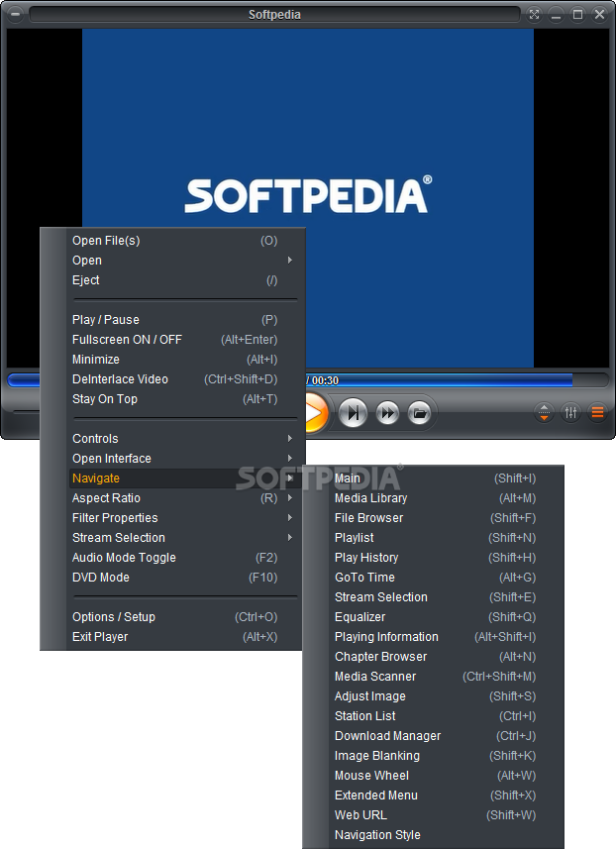Open Playing Information
The width and height of the screenshot is (616, 849).
446,637
